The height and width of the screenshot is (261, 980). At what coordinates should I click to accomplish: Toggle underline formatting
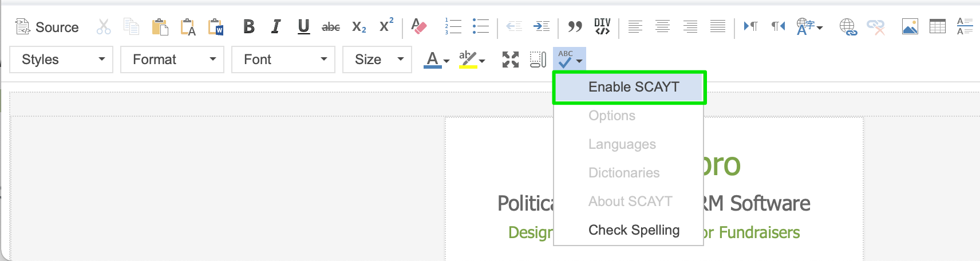303,27
